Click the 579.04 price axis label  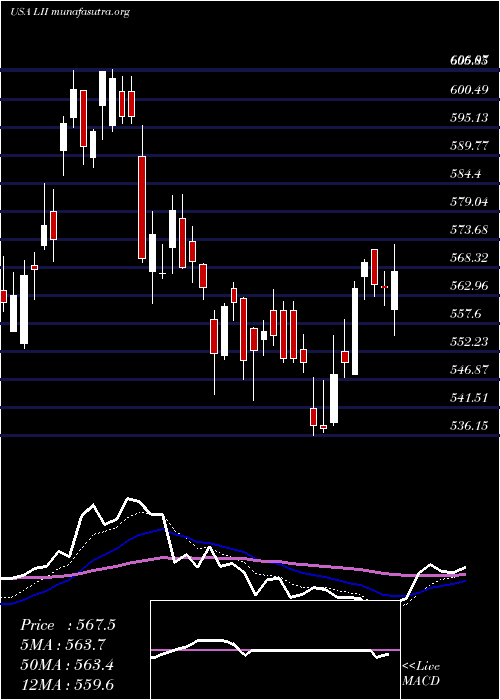pos(469,202)
